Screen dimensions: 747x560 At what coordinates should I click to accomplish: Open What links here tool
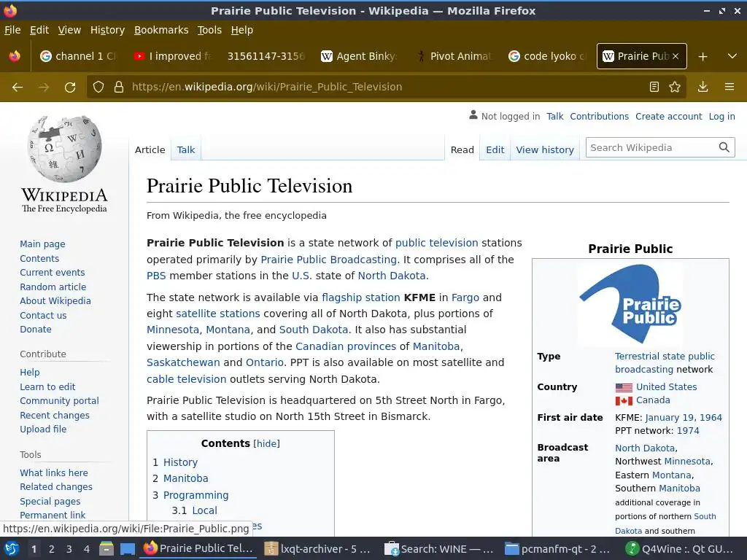(x=54, y=472)
